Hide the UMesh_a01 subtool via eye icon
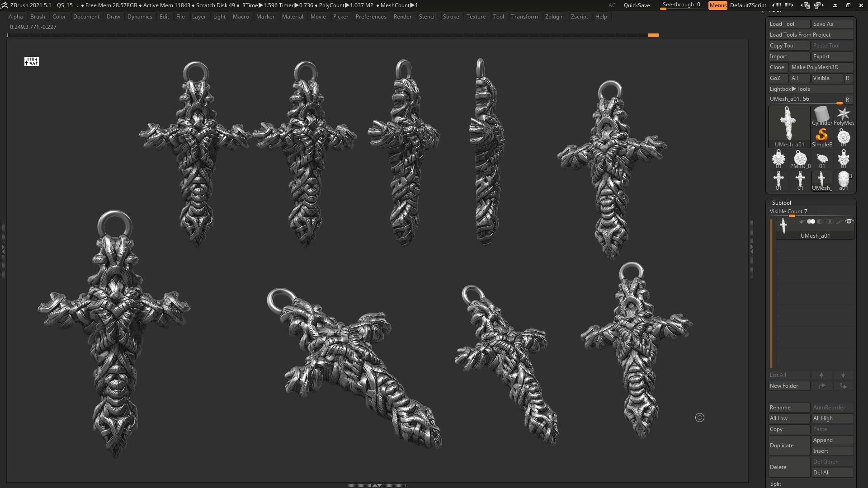The height and width of the screenshot is (488, 868). [x=849, y=222]
